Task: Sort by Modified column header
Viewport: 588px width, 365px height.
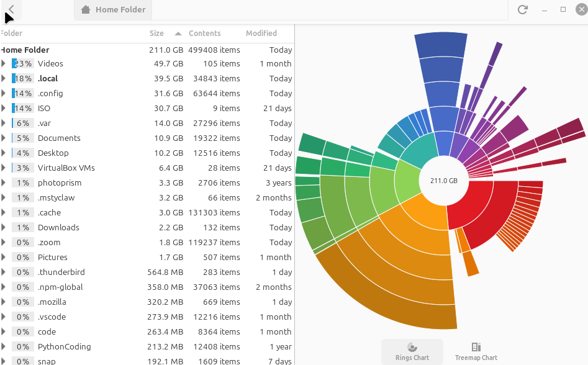Action: pyautogui.click(x=261, y=33)
